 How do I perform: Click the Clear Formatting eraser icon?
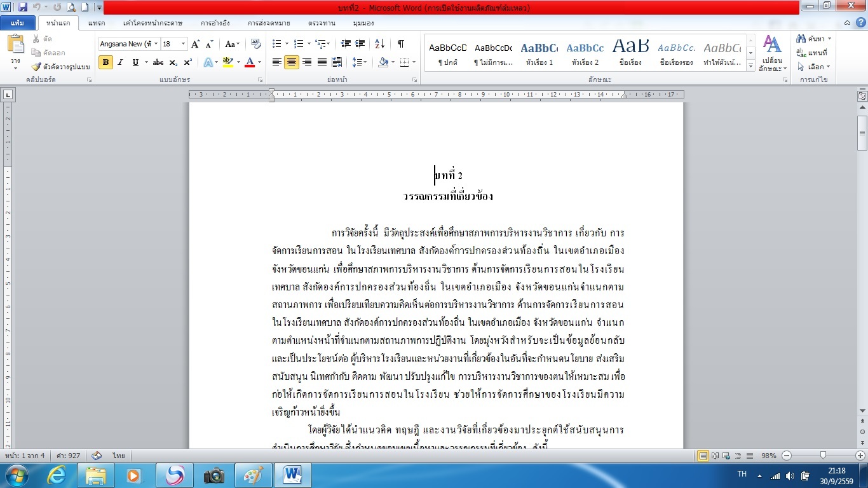point(256,44)
